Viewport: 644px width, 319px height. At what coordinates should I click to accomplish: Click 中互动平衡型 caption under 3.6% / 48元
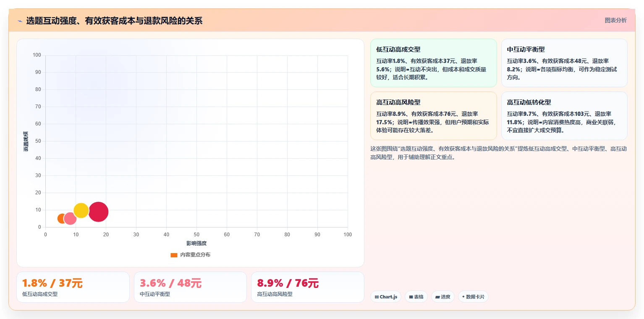coord(155,294)
